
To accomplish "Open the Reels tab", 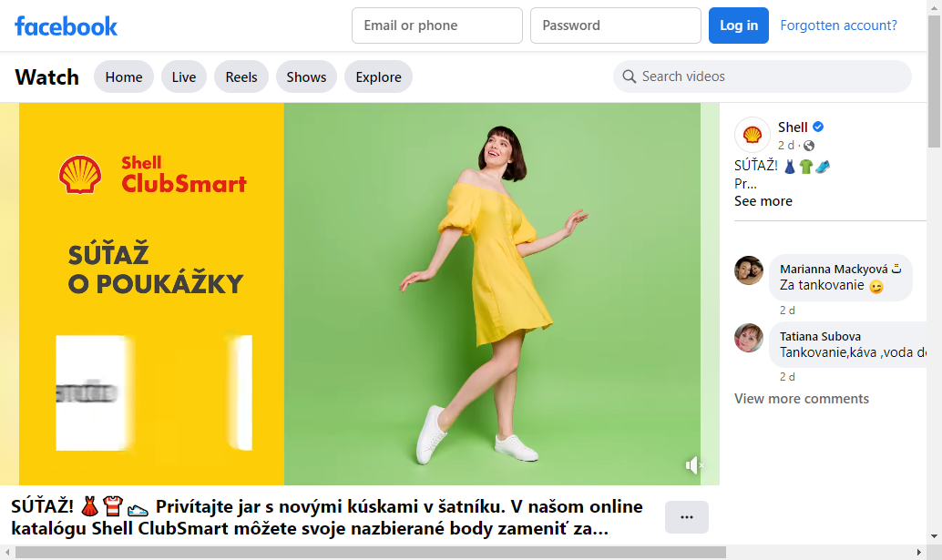I will (241, 76).
